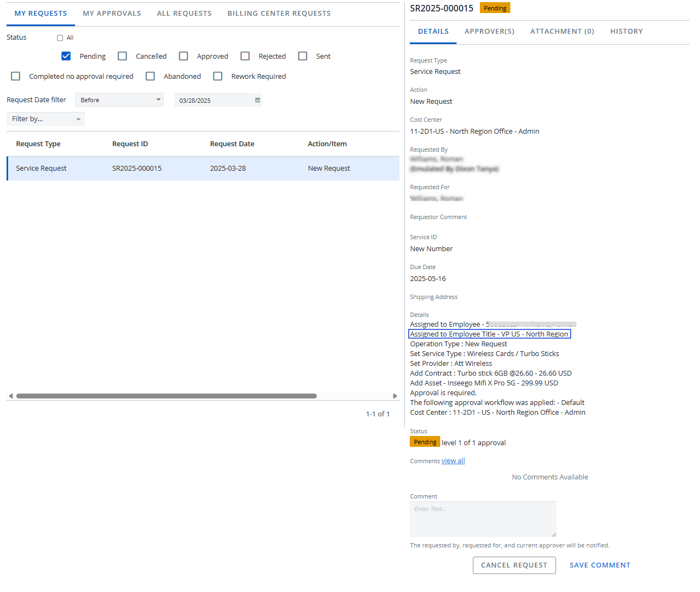
Task: Open the Approver(s) tab
Action: pos(489,32)
